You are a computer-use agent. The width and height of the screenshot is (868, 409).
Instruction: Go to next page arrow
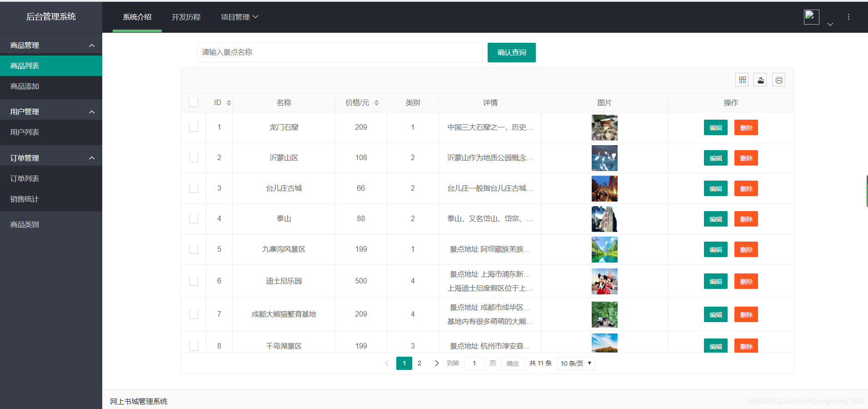(436, 363)
